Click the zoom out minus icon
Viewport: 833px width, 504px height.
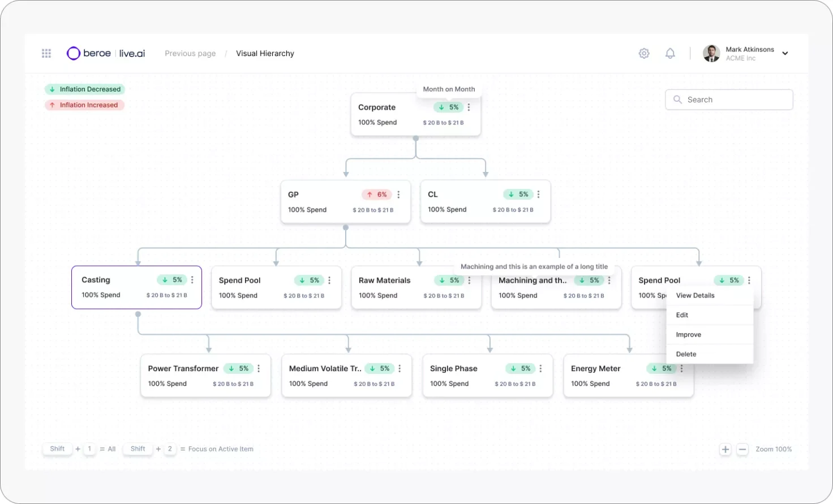coord(742,449)
